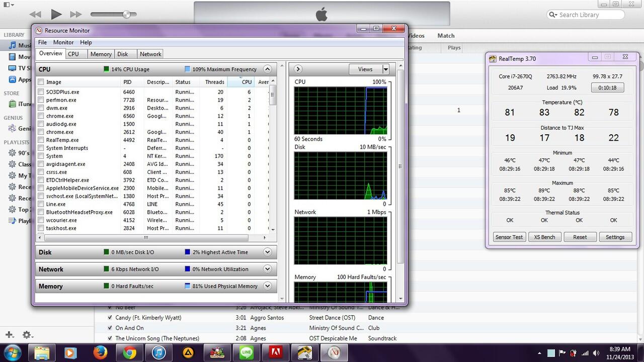Open Resource Monitor taskbar icon
This screenshot has width=644, height=362.
(x=333, y=352)
